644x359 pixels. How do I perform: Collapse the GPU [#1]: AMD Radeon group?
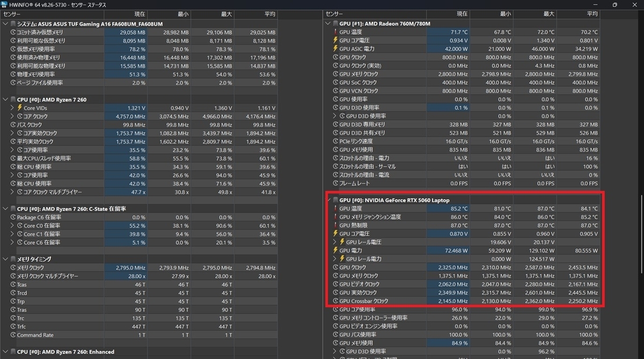(328, 24)
